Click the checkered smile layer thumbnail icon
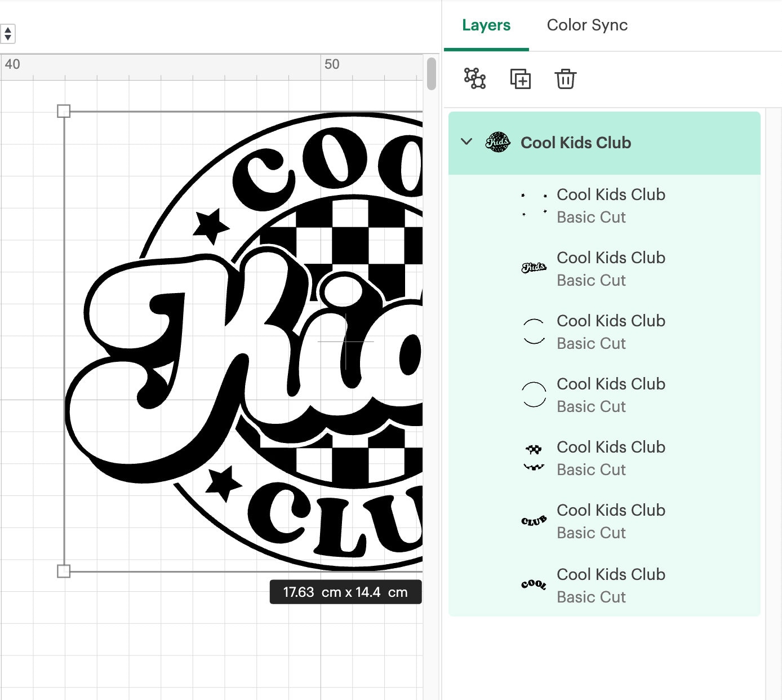 pos(534,458)
